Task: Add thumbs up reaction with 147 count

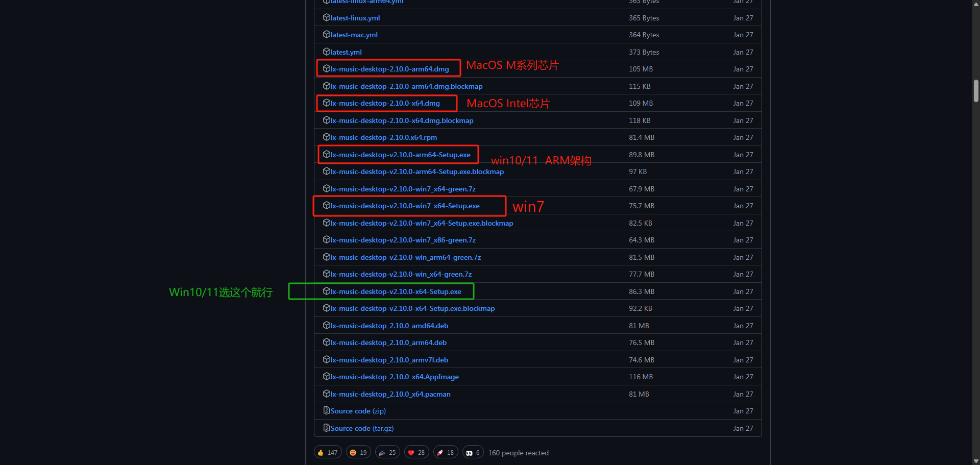Action: click(x=328, y=453)
